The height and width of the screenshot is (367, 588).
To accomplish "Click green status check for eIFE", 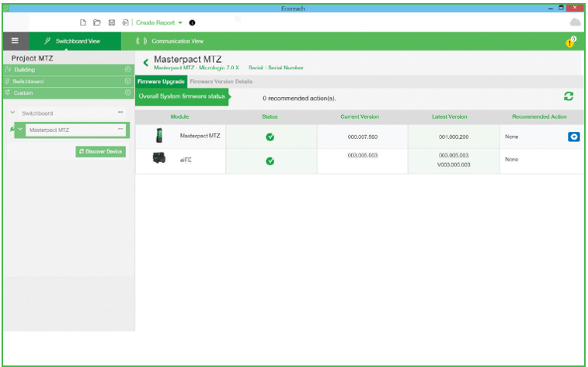I will (270, 161).
